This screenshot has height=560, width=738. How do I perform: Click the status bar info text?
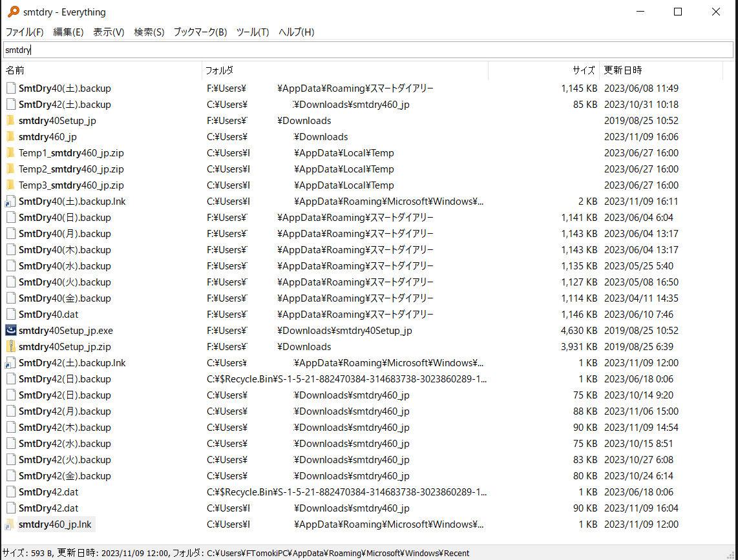point(236,553)
